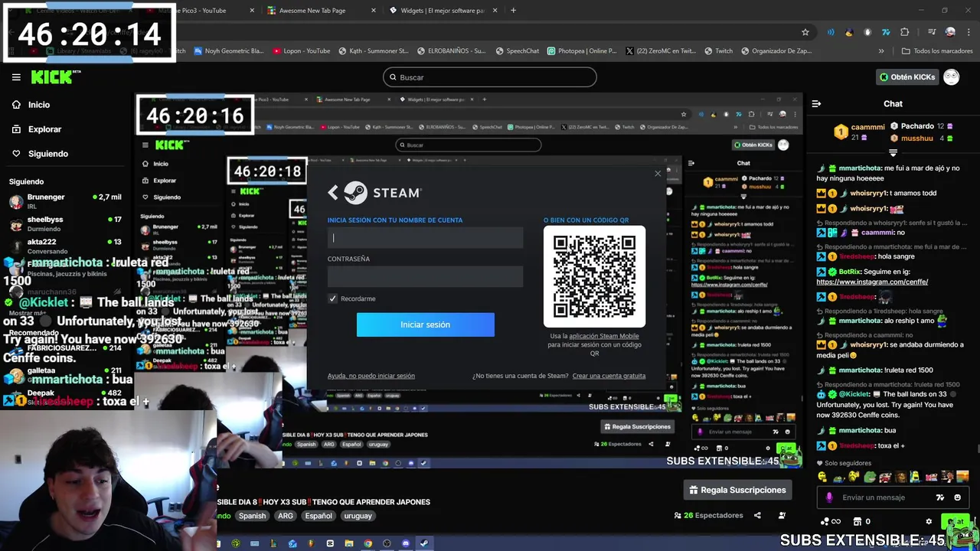
Task: Click the Steam account name field
Action: coord(425,238)
